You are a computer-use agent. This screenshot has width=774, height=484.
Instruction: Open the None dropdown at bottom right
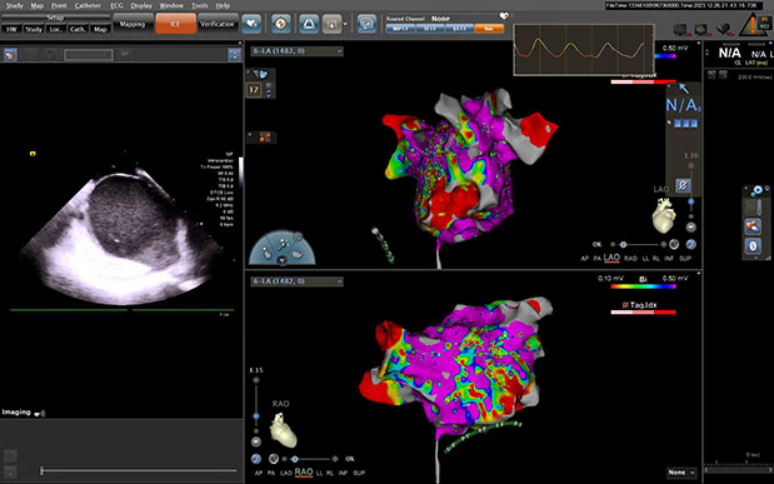tap(682, 472)
